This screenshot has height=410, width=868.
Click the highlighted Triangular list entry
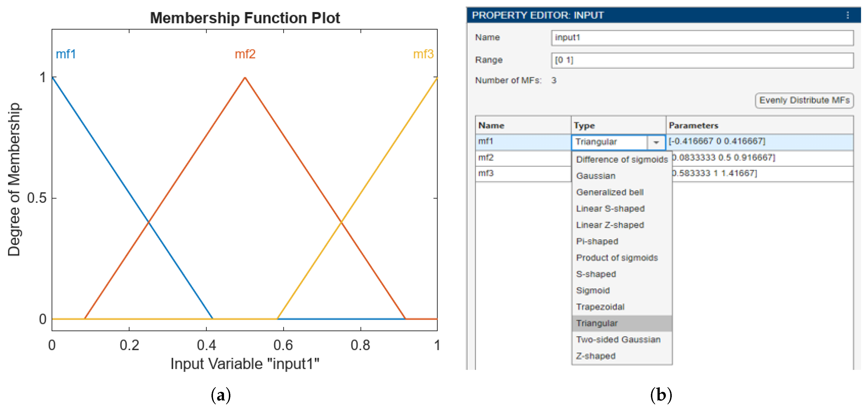597,323
